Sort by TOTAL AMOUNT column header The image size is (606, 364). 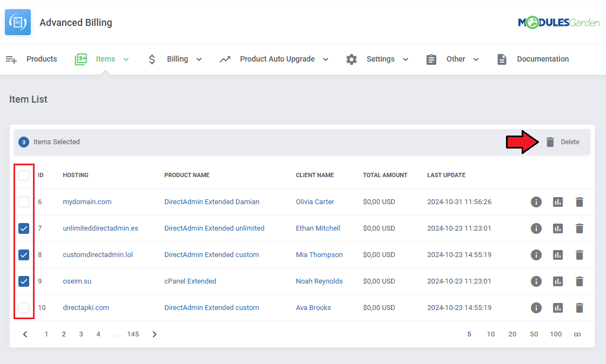click(x=385, y=175)
